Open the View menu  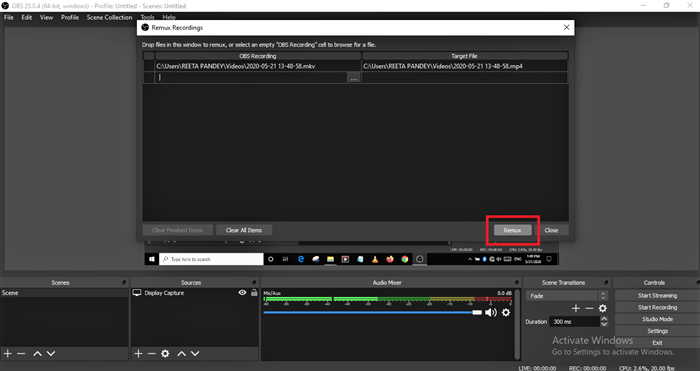(46, 17)
